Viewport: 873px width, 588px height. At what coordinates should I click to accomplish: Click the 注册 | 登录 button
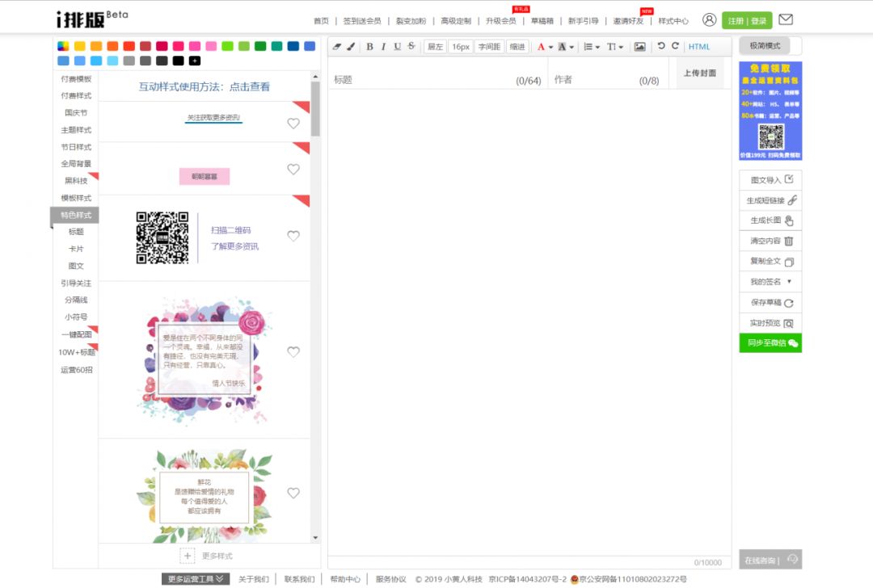(x=747, y=21)
